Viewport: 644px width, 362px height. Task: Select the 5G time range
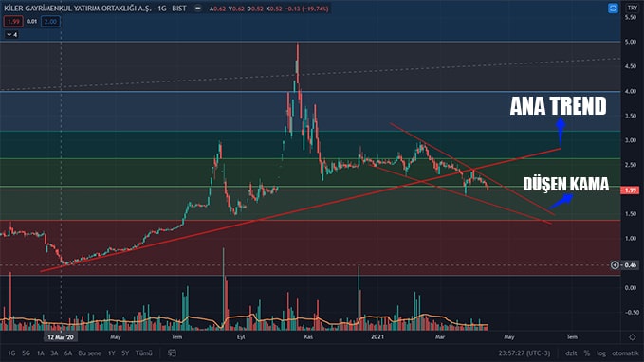click(26, 353)
